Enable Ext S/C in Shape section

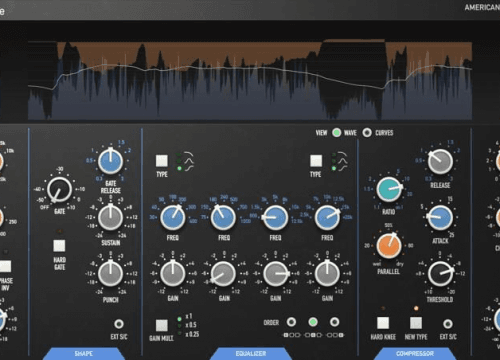click(x=119, y=324)
